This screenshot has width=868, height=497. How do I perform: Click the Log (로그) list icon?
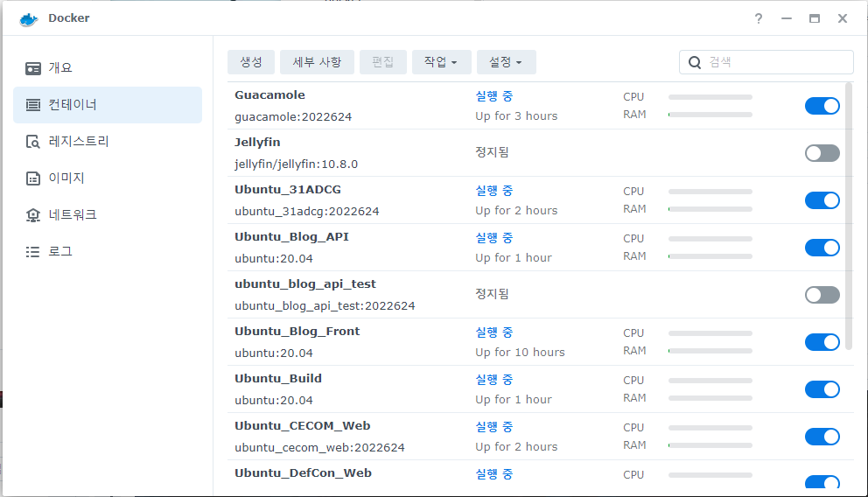tap(33, 252)
